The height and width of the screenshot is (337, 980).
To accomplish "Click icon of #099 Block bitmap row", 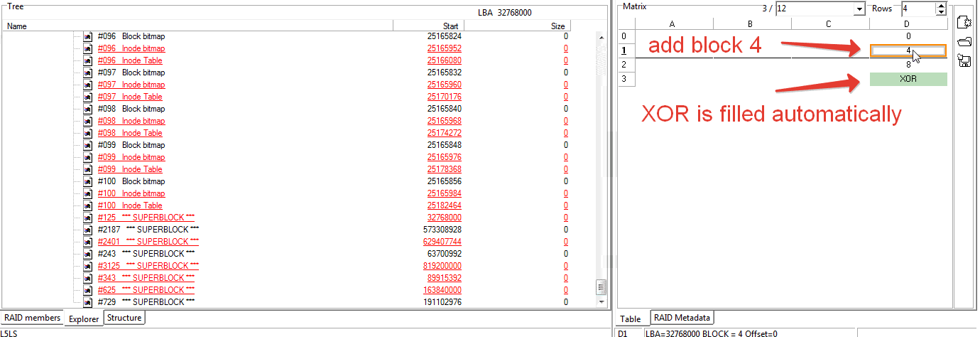I will (88, 145).
